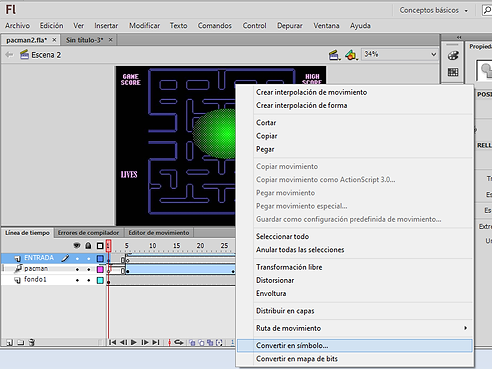Image resolution: width=492 pixels, height=369 pixels.
Task: Open the Color palette panel icon
Action: [453, 55]
